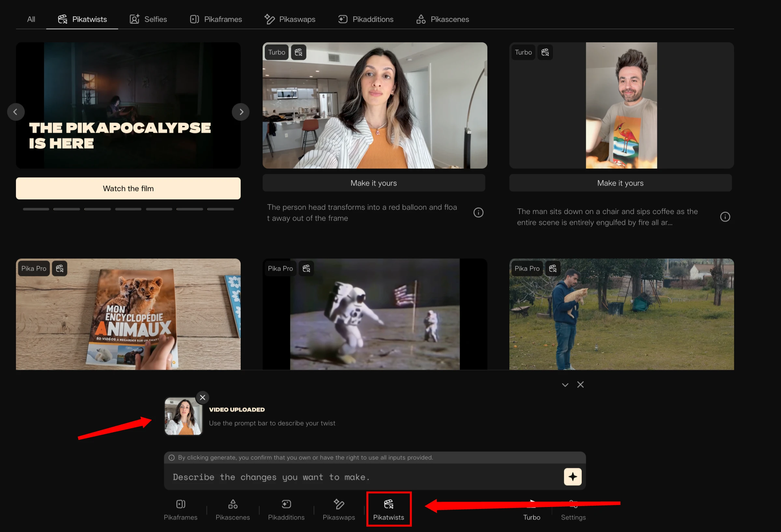The height and width of the screenshot is (532, 781).
Task: Select Pikatwists mode in bottom toolbar
Action: tap(389, 510)
